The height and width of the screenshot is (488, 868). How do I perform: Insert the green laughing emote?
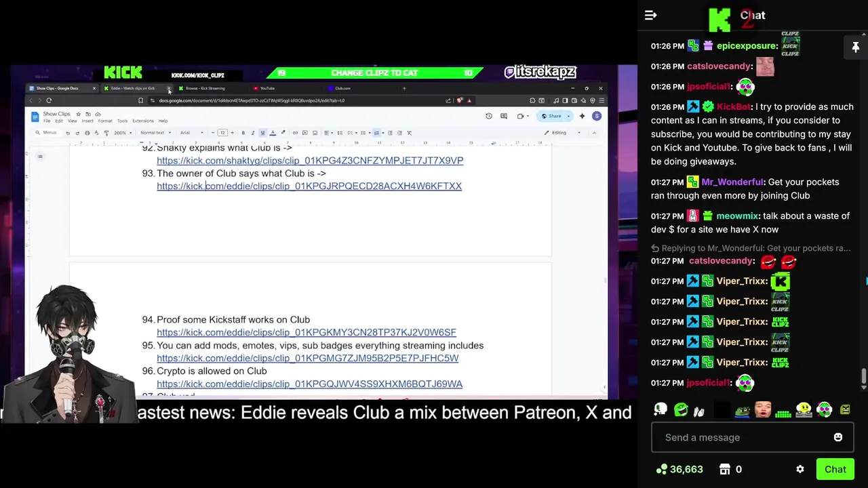(681, 409)
